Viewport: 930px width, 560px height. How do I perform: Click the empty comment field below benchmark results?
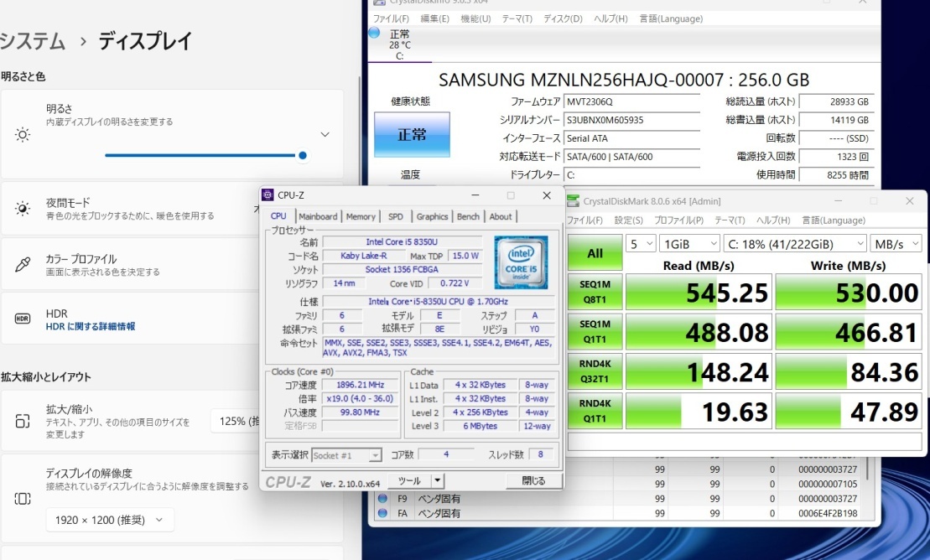[745, 441]
